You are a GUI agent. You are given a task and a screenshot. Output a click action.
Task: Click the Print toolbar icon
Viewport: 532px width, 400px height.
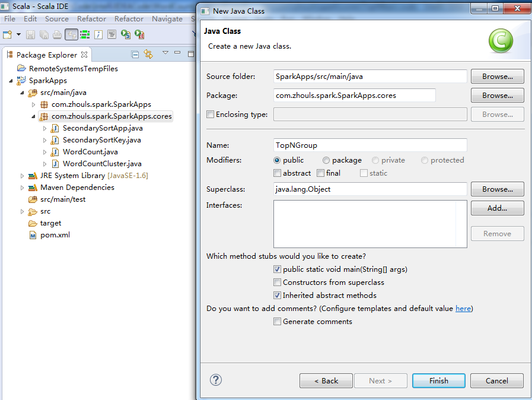tap(58, 34)
